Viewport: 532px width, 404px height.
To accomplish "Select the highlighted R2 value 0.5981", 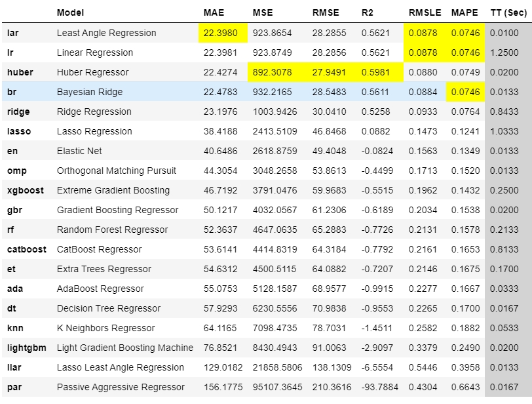I will [x=375, y=72].
